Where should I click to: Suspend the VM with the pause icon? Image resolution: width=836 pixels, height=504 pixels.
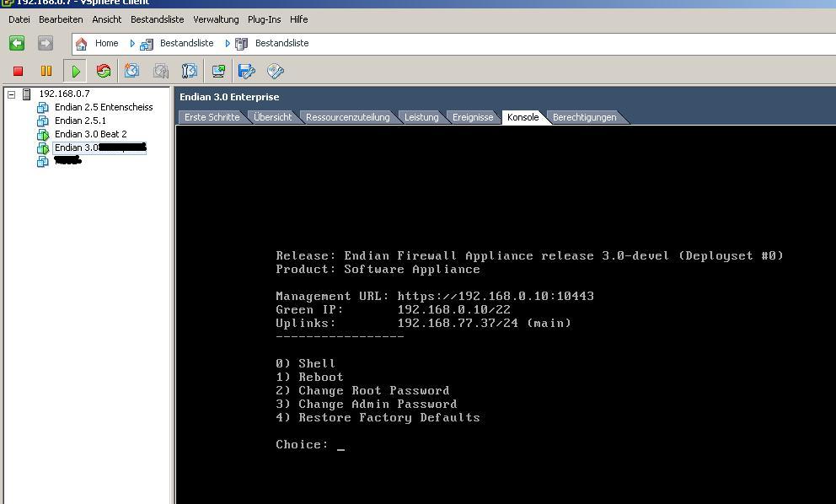(46, 72)
